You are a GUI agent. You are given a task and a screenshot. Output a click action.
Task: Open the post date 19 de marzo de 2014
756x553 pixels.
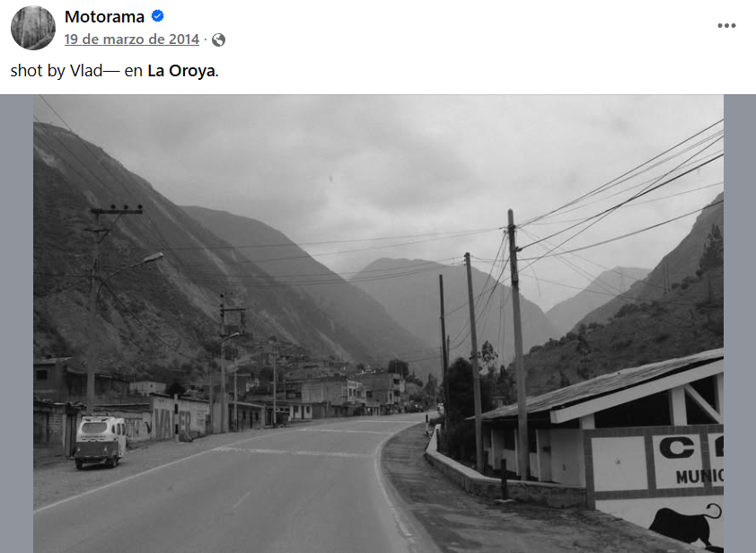click(x=132, y=39)
